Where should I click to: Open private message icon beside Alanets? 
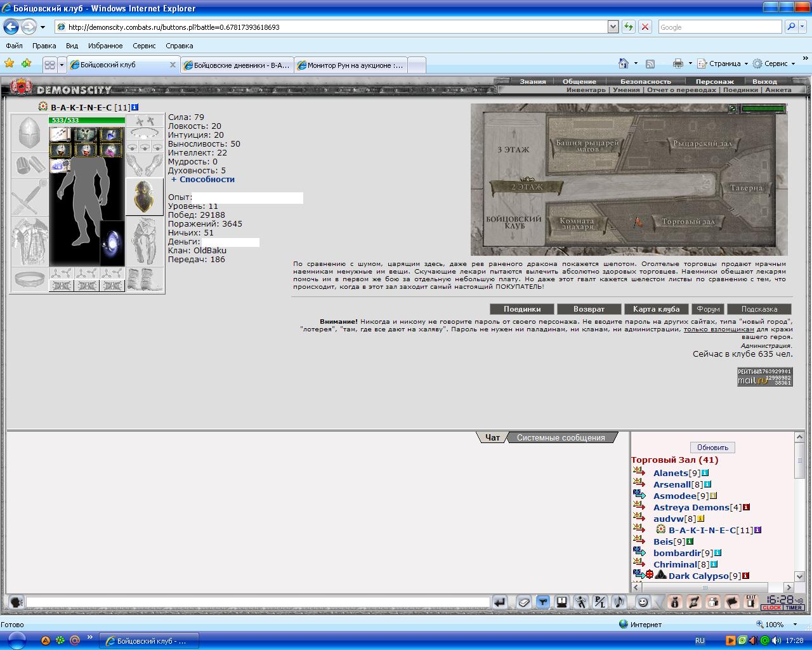point(639,472)
